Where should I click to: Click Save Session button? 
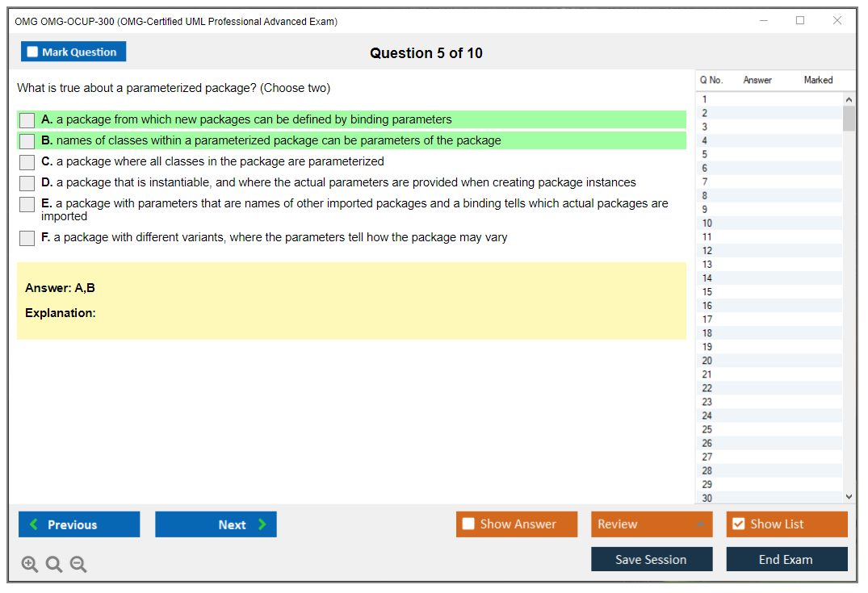coord(651,559)
